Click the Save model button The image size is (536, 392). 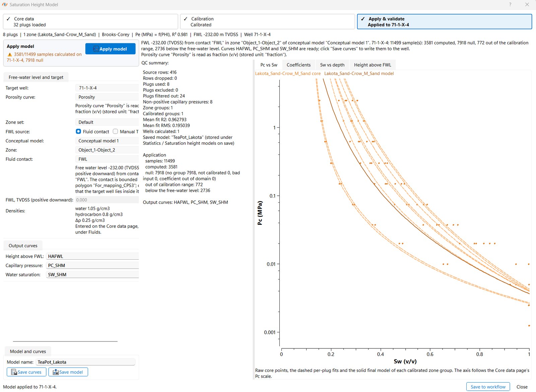[x=68, y=372]
